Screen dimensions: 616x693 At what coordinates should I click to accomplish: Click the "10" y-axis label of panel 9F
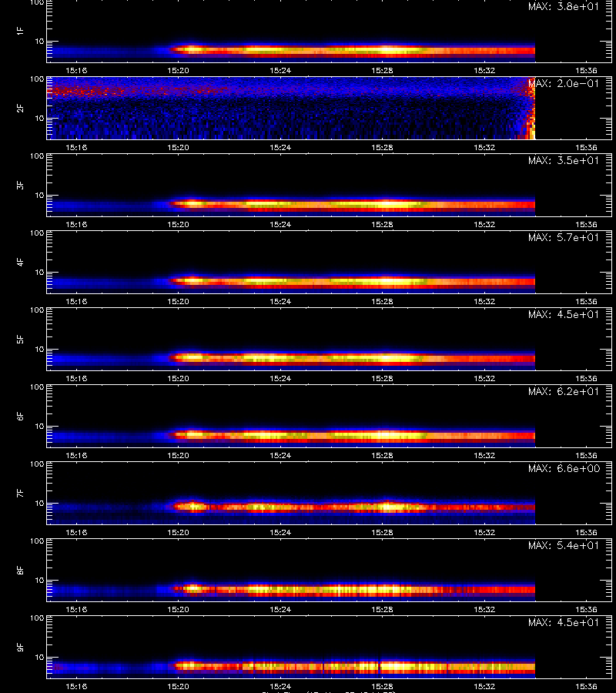click(x=40, y=658)
